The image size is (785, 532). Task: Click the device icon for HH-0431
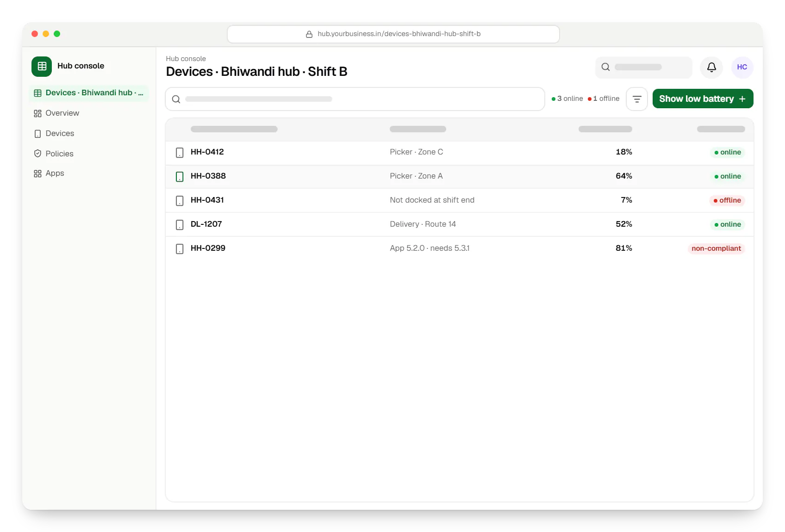180,201
